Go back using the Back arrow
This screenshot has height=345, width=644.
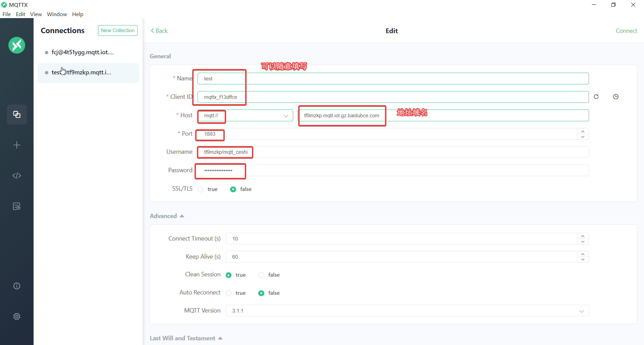[x=159, y=31]
